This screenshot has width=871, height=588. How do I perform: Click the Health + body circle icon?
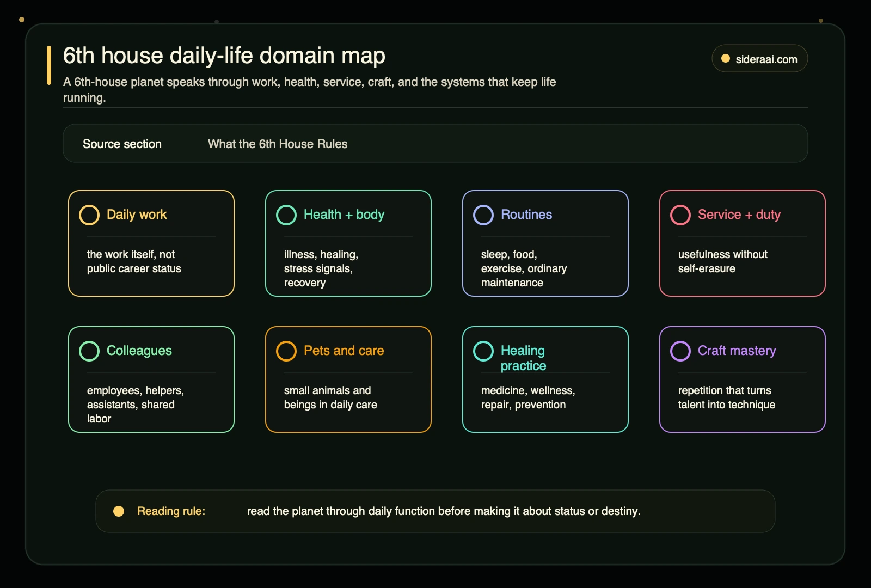[286, 215]
